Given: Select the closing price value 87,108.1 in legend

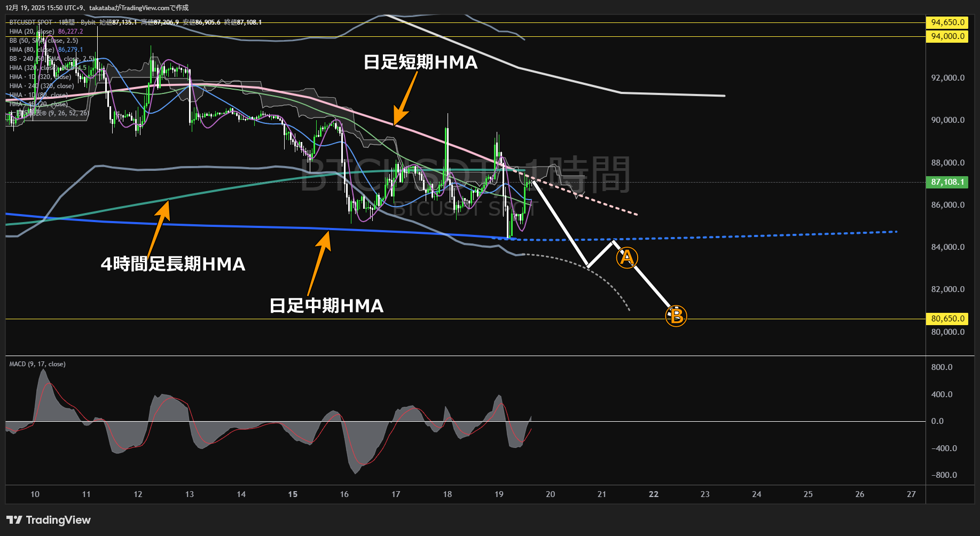Looking at the screenshot, I should pos(249,22).
